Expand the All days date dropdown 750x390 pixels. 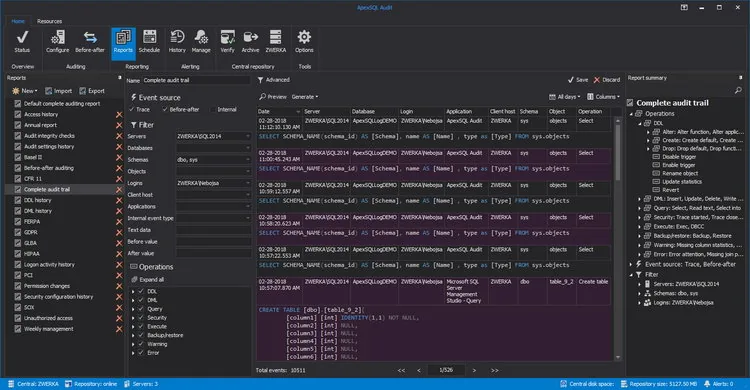[x=564, y=97]
